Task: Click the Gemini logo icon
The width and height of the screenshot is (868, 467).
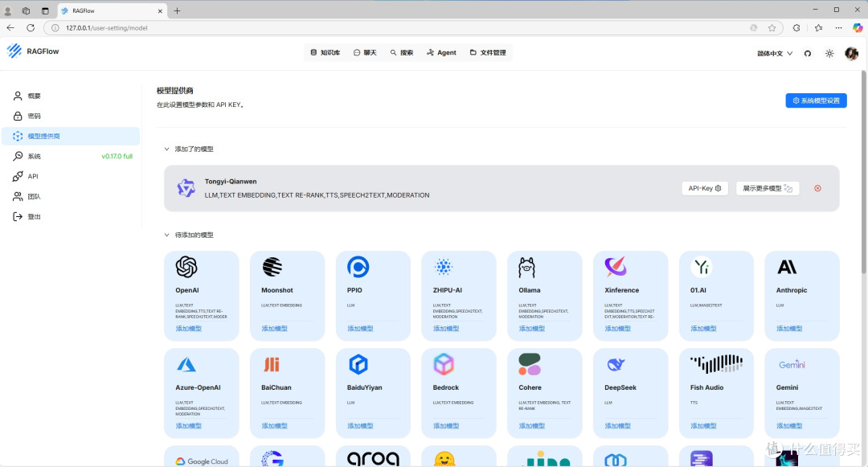Action: pos(792,365)
